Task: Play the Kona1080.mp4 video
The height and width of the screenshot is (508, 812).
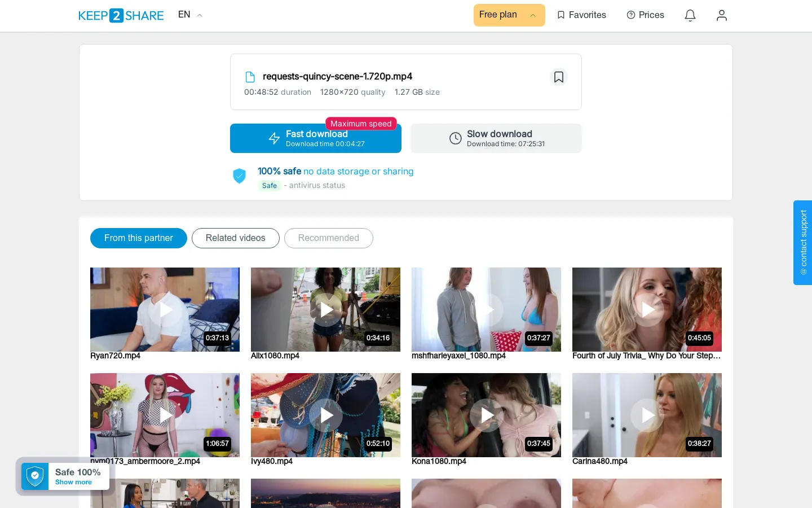Action: click(x=487, y=415)
